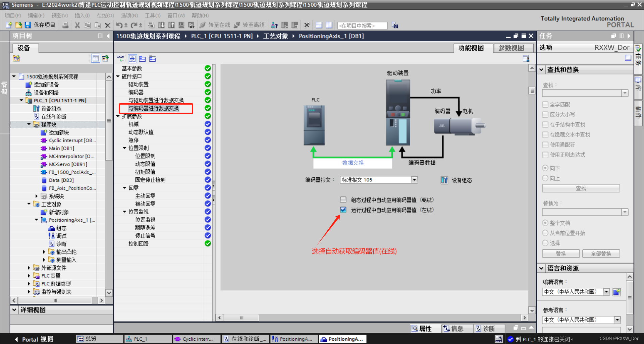This screenshot has height=344, width=644.
Task: Click 转至离线 go offline button
Action: (249, 25)
